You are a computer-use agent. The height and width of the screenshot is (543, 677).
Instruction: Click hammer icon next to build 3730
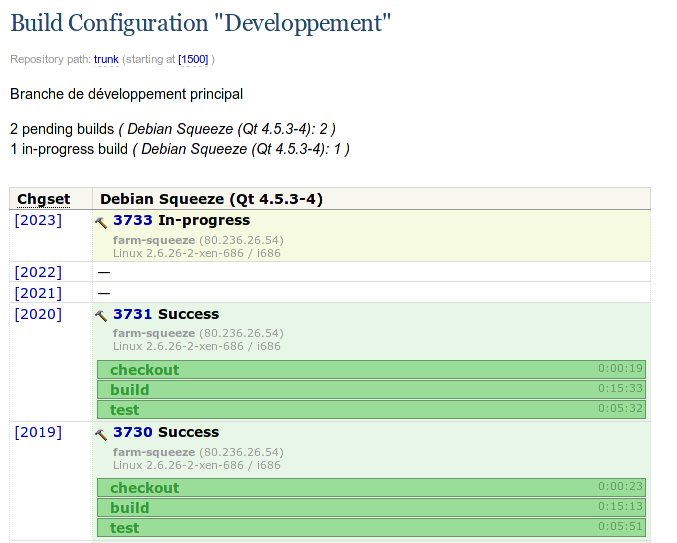click(101, 434)
